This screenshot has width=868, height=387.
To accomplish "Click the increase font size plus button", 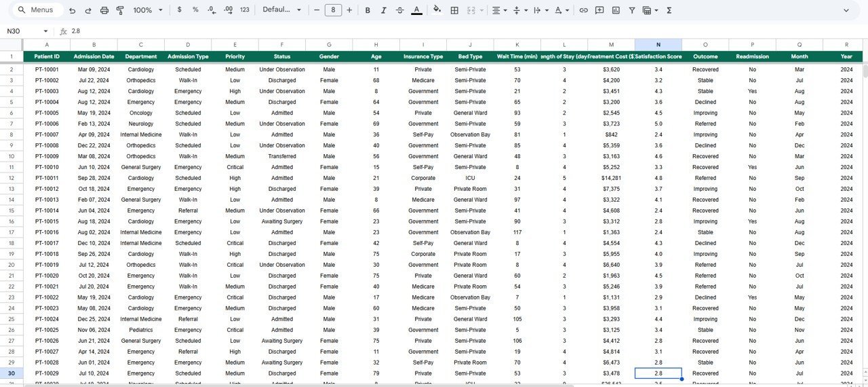I will 349,10.
